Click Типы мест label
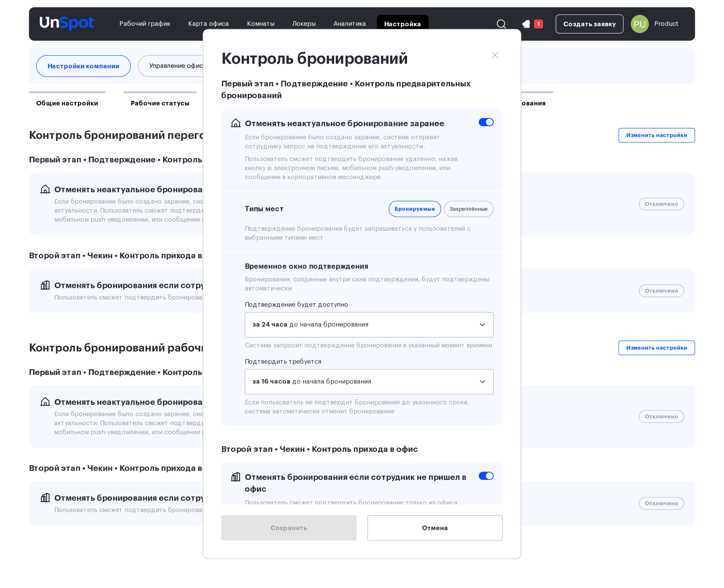Screen dimensions: 724x588 (264, 209)
